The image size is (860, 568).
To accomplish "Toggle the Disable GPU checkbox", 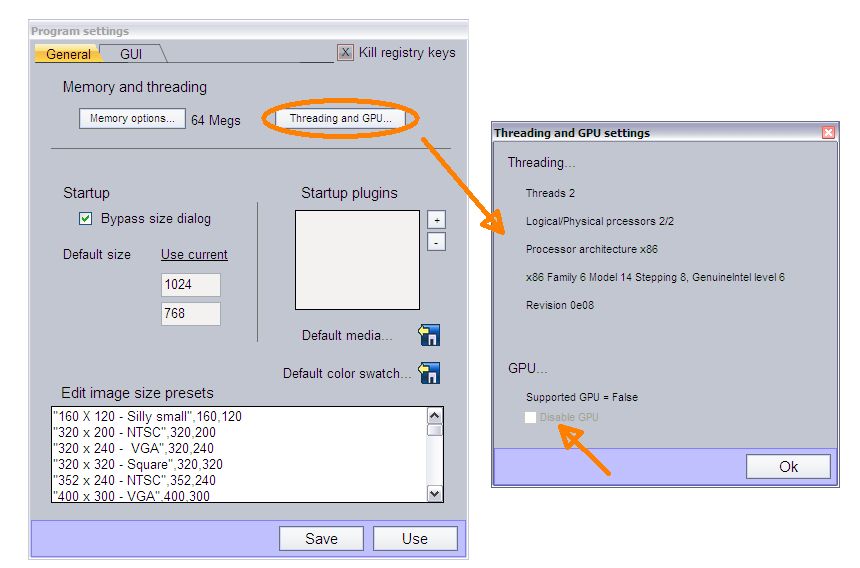I will (530, 417).
